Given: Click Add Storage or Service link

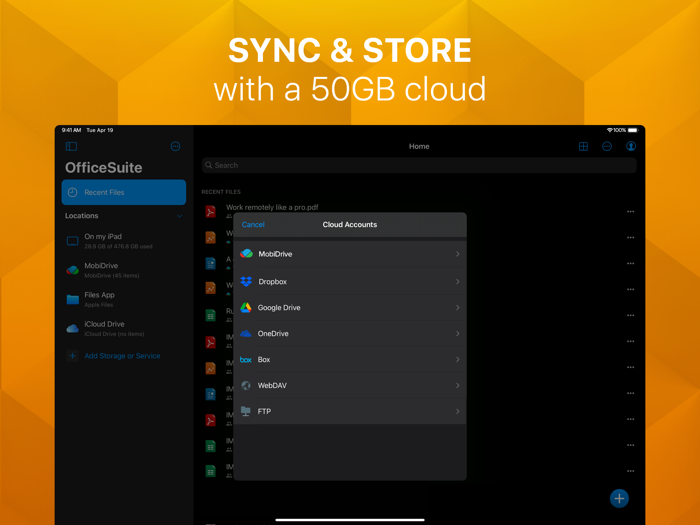Looking at the screenshot, I should [x=122, y=356].
